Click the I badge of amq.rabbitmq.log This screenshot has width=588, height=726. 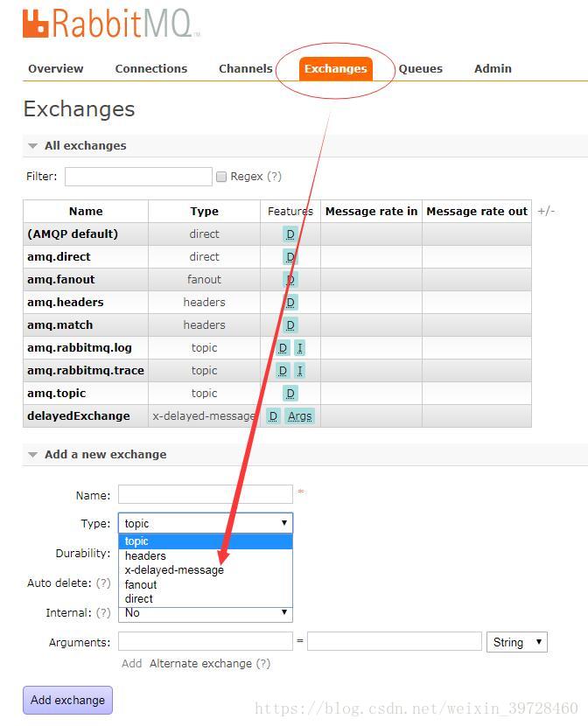coord(300,348)
